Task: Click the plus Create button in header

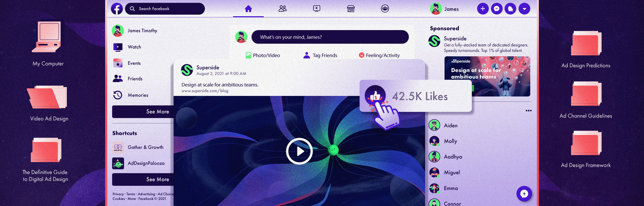Action: click(483, 9)
